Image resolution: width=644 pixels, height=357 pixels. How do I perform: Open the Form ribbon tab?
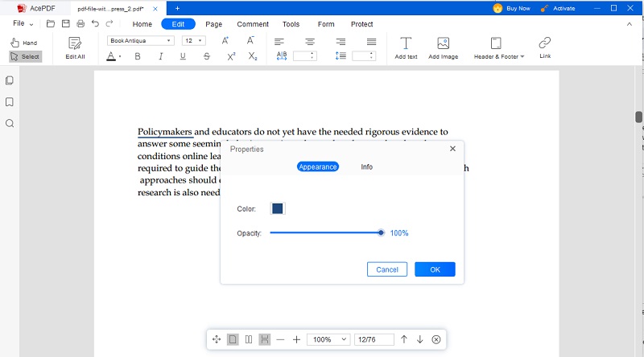(326, 24)
